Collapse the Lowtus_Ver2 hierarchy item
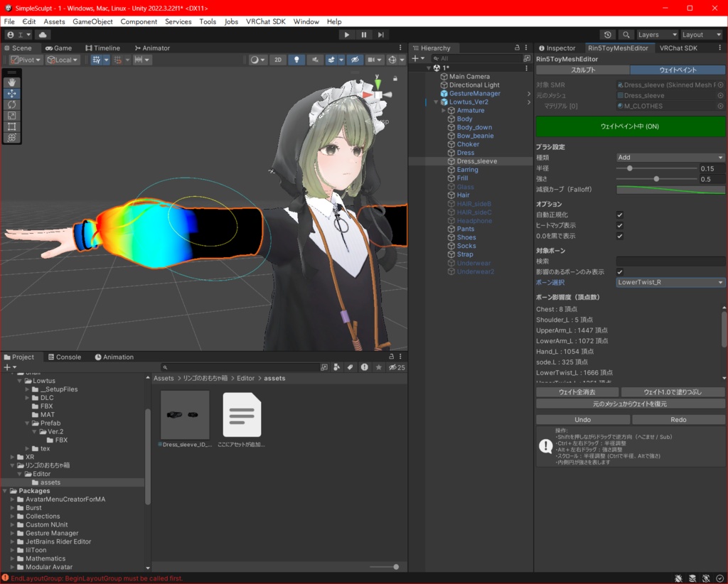Image resolution: width=728 pixels, height=584 pixels. pos(436,101)
